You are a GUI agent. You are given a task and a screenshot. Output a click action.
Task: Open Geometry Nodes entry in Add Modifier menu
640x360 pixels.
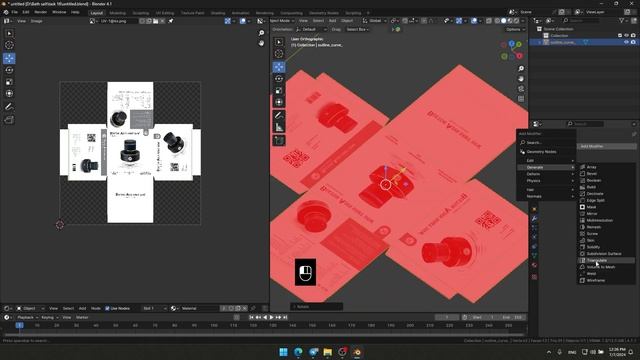click(546, 151)
